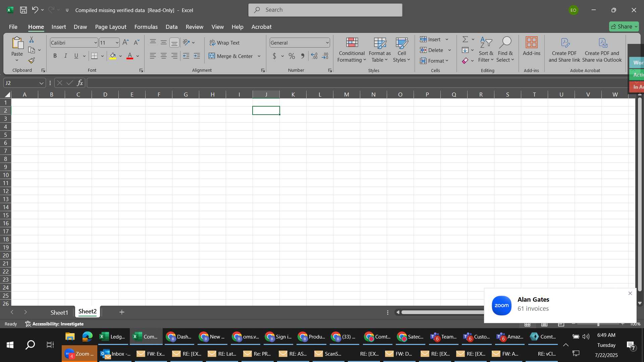Toggle Align Left for cell text
The image size is (644, 362).
(x=153, y=56)
